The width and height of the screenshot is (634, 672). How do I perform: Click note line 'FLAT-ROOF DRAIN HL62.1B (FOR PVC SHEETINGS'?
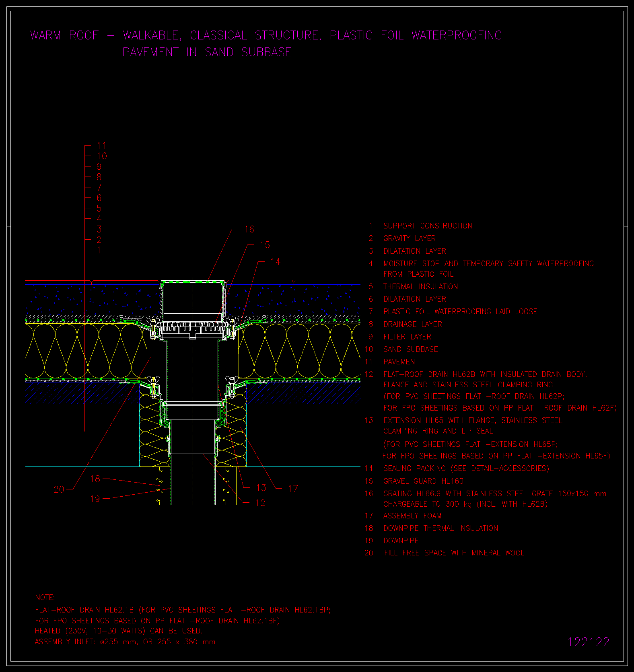pyautogui.click(x=125, y=610)
